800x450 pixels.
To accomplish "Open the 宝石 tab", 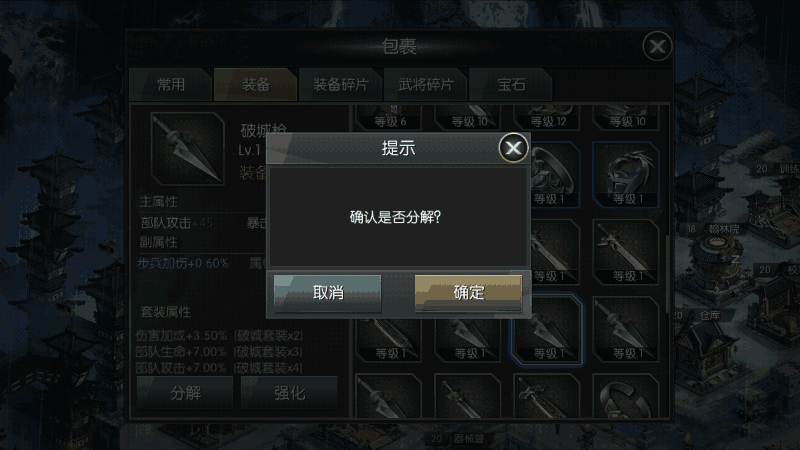I will (x=510, y=84).
